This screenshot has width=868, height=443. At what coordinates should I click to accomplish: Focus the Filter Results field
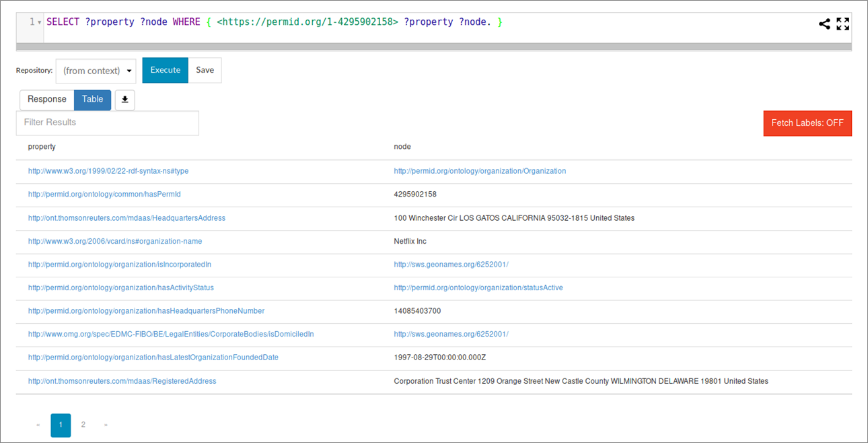coord(108,123)
